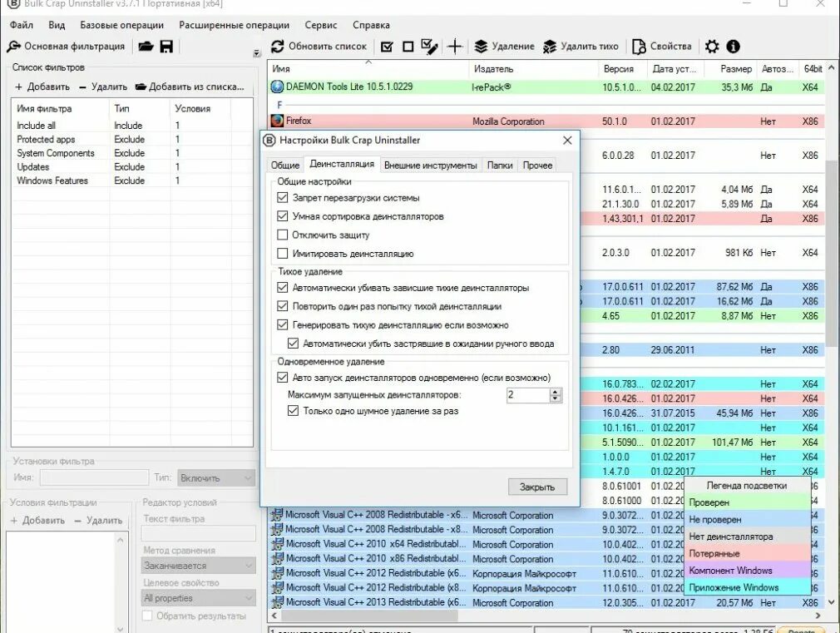Screen dimensions: 840x633
Task: Refresh the list with Обновить список
Action: coord(319,47)
